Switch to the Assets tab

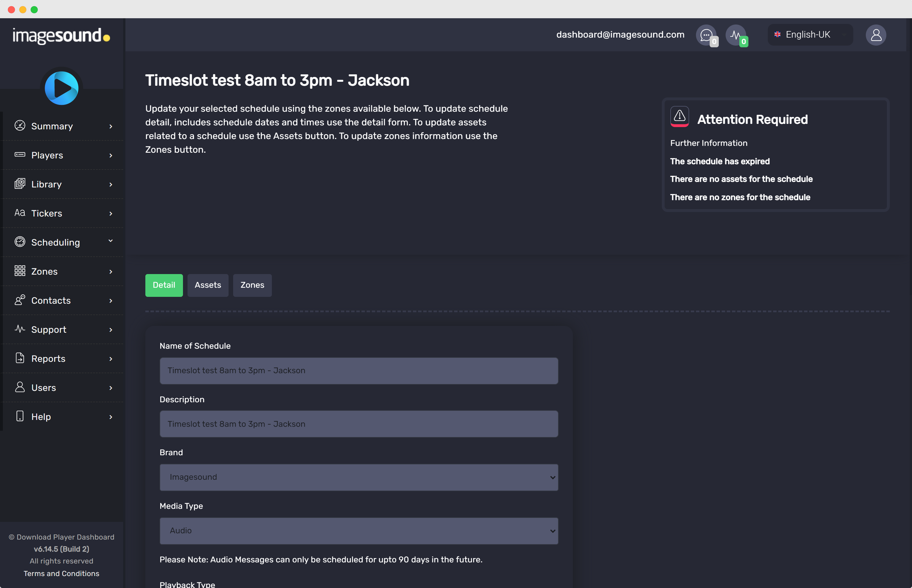coord(208,285)
